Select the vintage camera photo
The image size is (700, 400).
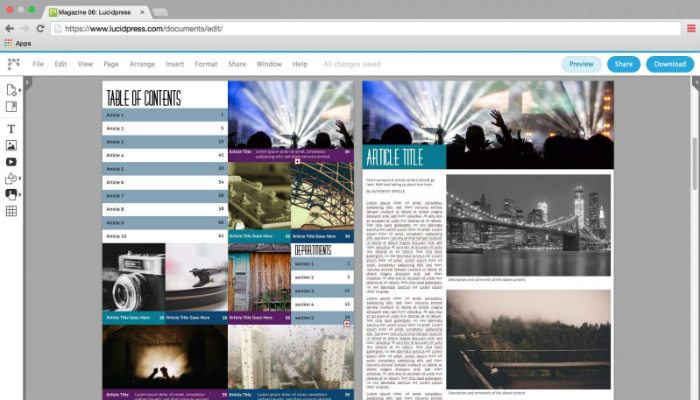(x=134, y=277)
